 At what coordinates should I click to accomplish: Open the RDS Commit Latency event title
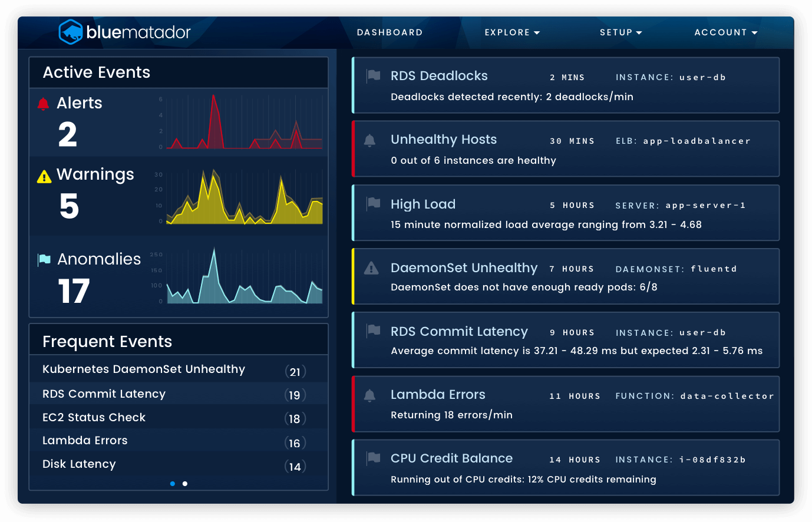coord(459,332)
